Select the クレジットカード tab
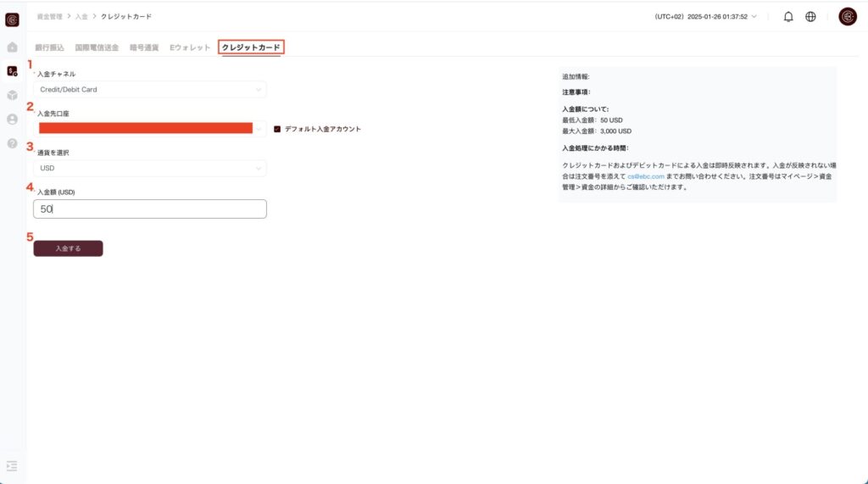Viewport: 868px width, 484px height. pyautogui.click(x=251, y=47)
